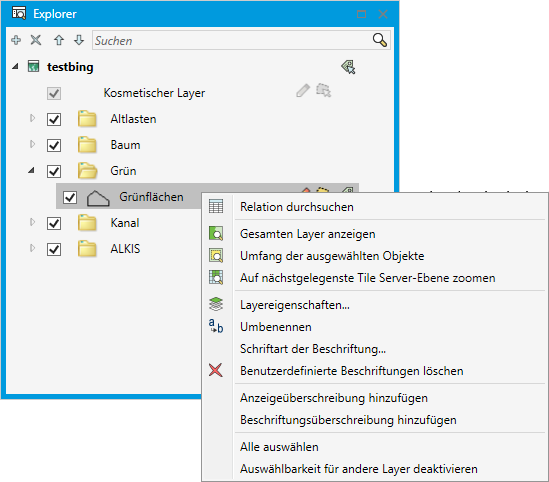
Task: Uncheck the ALKIS folder checkbox
Action: point(54,249)
